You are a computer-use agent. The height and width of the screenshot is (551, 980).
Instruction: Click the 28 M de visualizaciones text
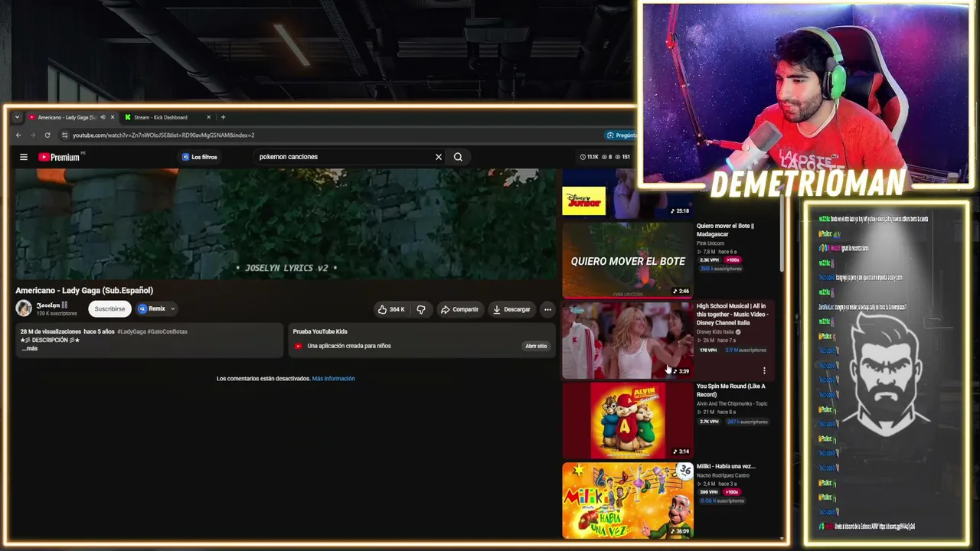pyautogui.click(x=51, y=332)
